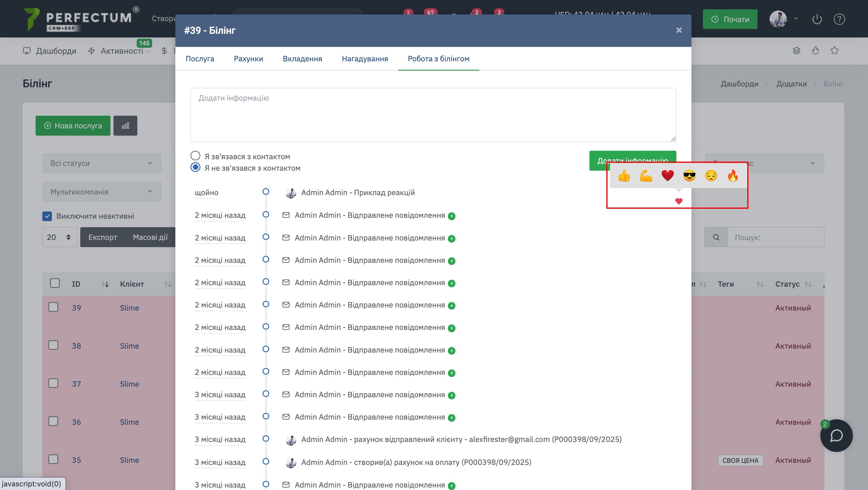Check the checkbox for row 38
This screenshot has height=490, width=868.
click(x=53, y=345)
